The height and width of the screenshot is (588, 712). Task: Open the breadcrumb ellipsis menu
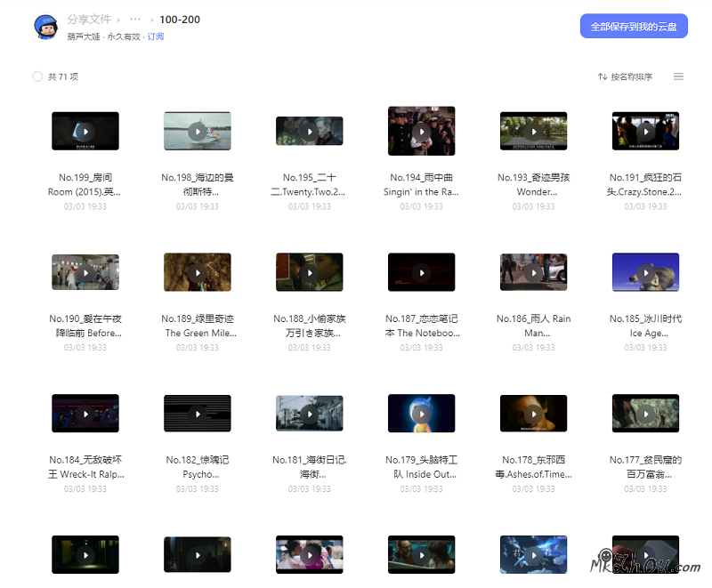point(135,20)
